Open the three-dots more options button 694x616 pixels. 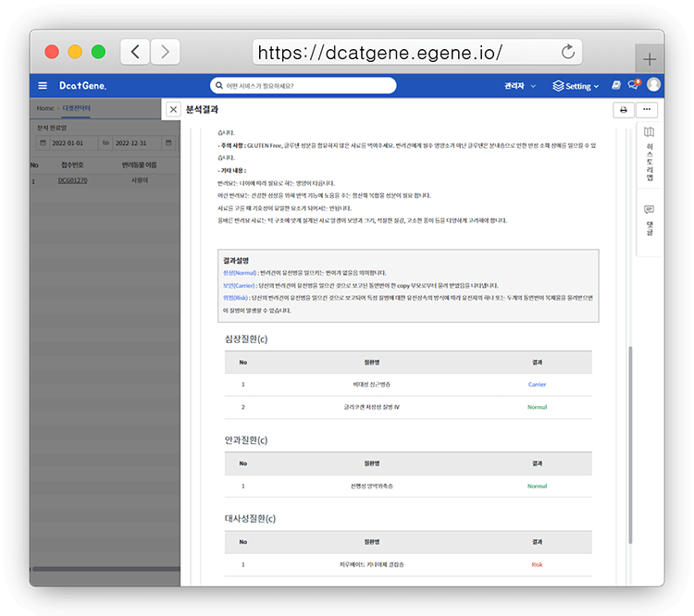[x=647, y=109]
